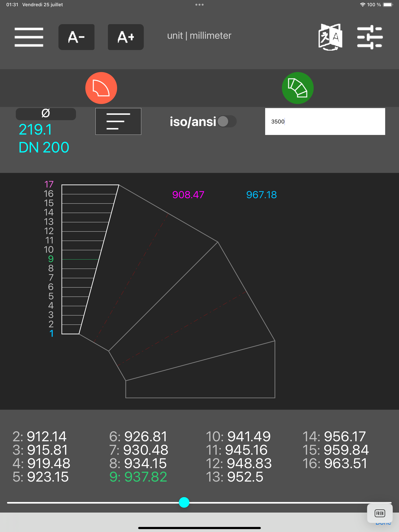Open the settings sliders icon
399x532 pixels.
[370, 37]
